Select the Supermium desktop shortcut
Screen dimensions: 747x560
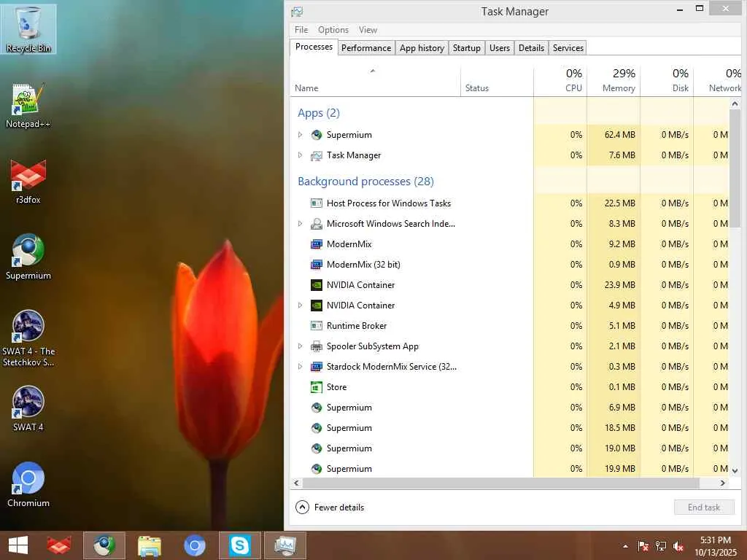coord(28,257)
